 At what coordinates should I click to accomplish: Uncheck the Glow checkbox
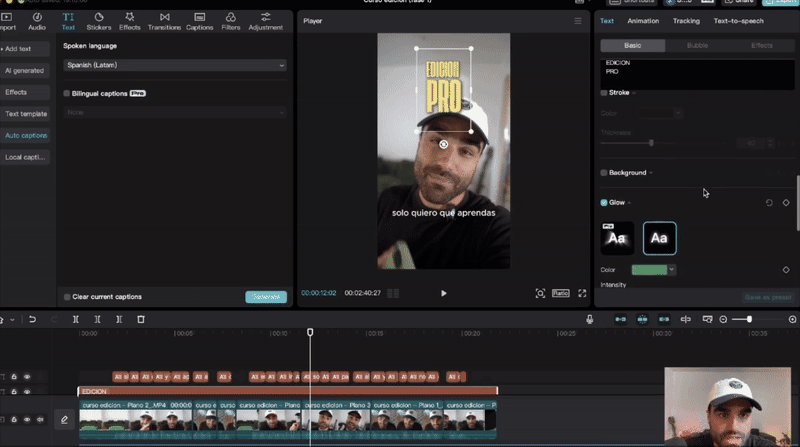[x=604, y=203]
